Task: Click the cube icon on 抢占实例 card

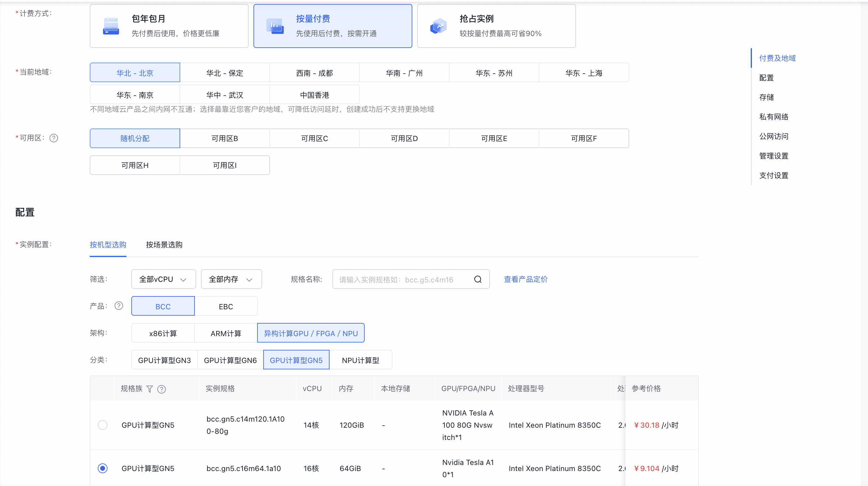Action: (438, 26)
